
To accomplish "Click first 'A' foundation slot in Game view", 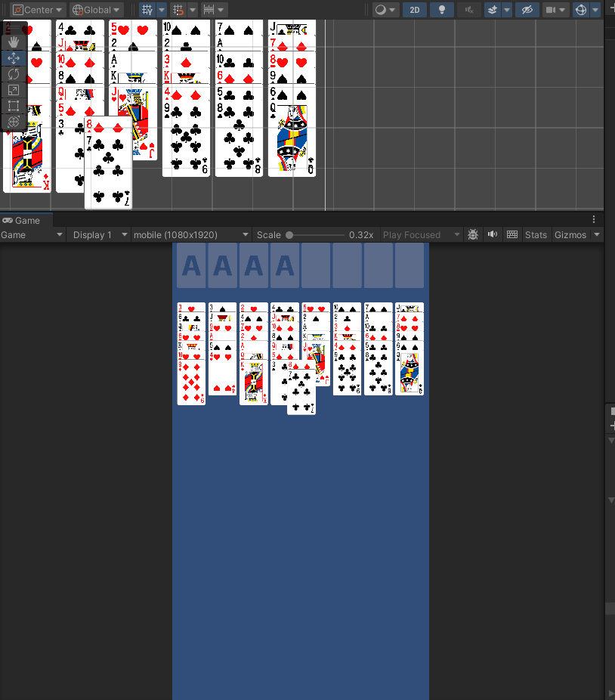I will click(x=191, y=265).
